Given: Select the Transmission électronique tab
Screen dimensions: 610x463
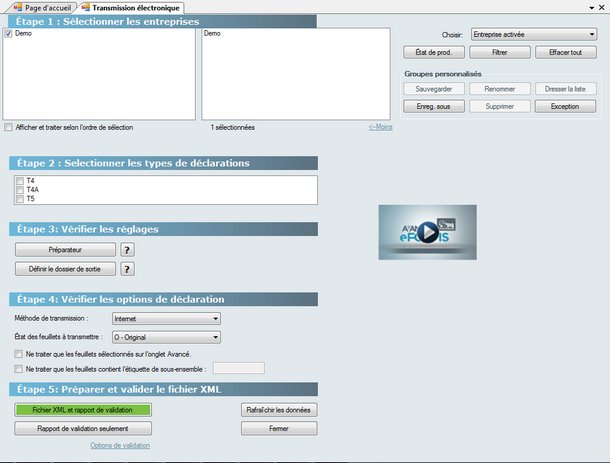Looking at the screenshot, I should [x=131, y=8].
